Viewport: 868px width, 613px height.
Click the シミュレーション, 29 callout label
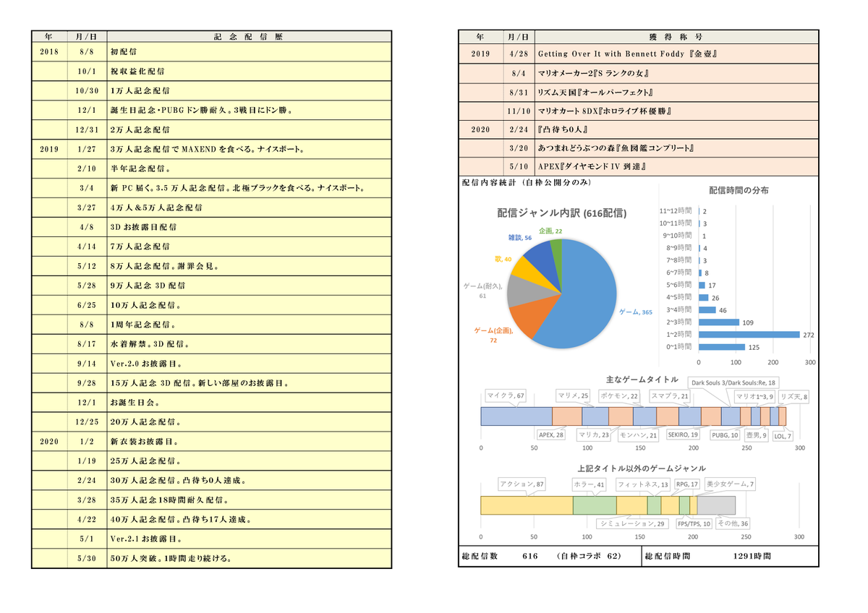coord(632,523)
